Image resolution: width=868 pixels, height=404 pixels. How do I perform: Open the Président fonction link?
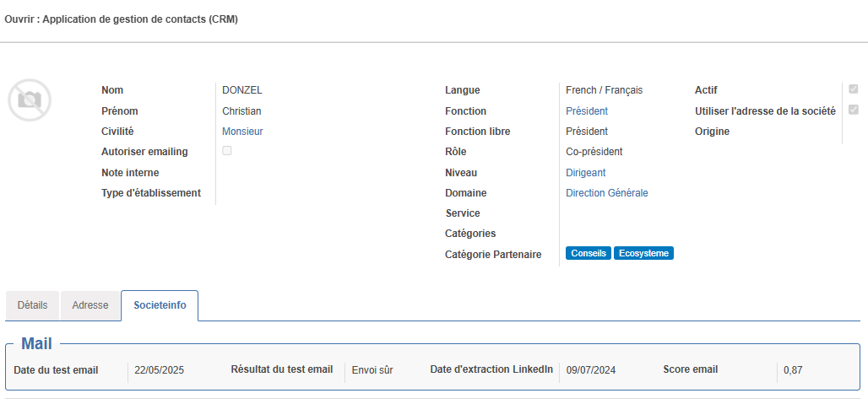(x=587, y=111)
